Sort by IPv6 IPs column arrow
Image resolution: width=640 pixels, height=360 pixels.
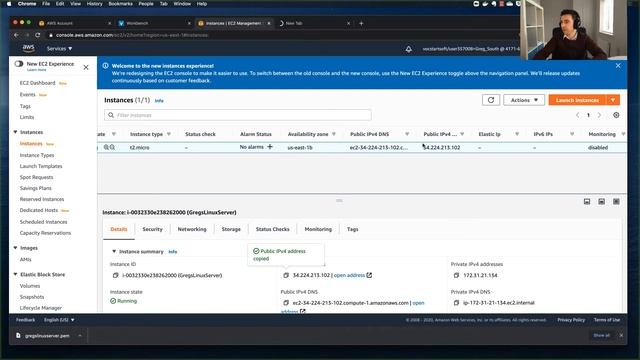(x=572, y=134)
